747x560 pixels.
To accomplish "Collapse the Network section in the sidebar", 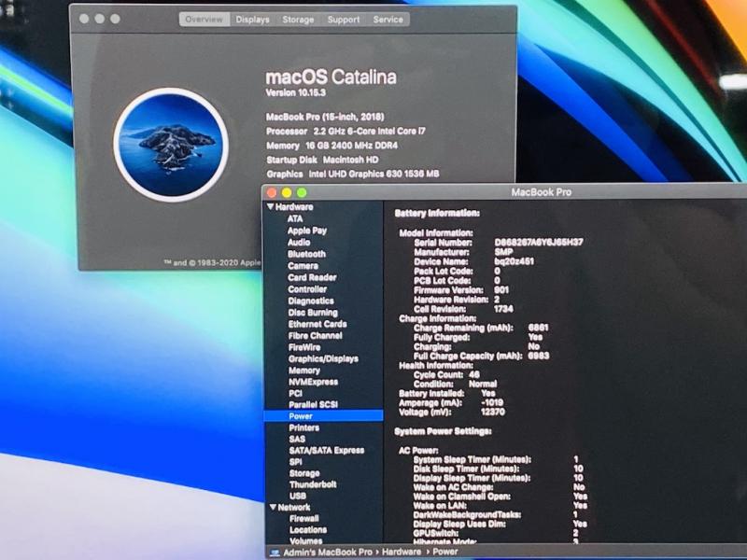I will [273, 507].
